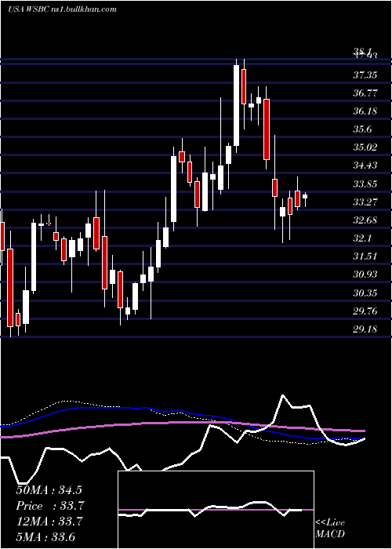Click the 29.76 price axis label
Screen dimensions: 392x549
point(365,311)
